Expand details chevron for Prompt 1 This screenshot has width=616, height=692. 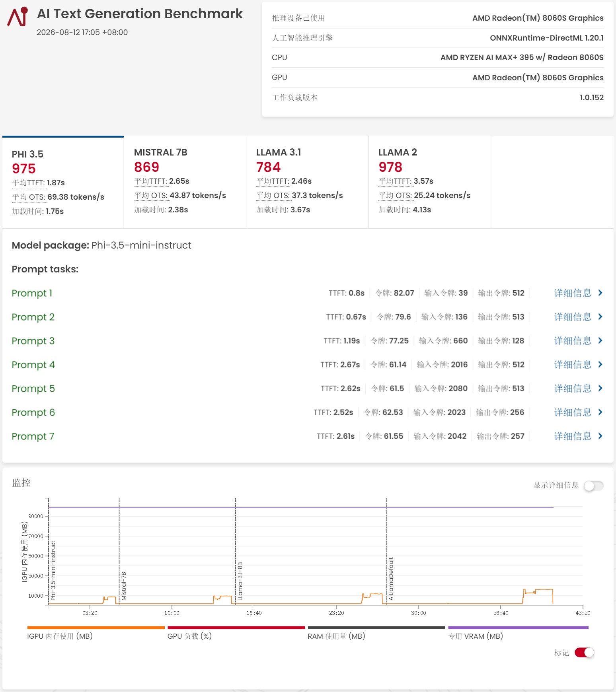click(600, 293)
